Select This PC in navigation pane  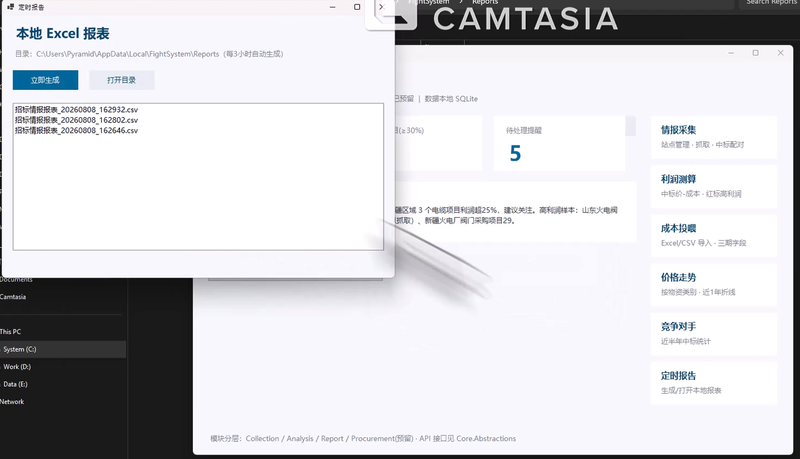[x=11, y=332]
